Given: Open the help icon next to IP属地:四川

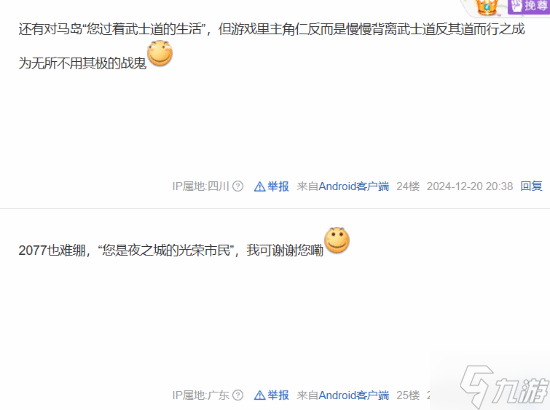Looking at the screenshot, I should click(238, 186).
